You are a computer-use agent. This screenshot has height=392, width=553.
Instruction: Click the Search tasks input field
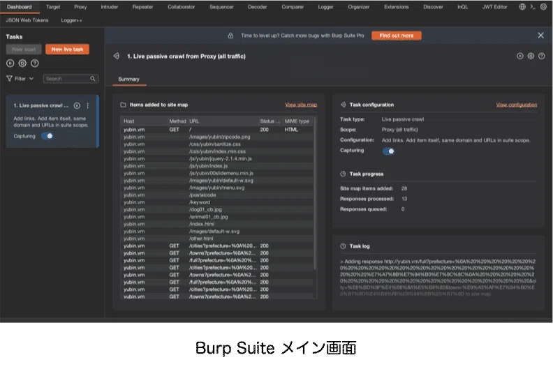pos(71,79)
